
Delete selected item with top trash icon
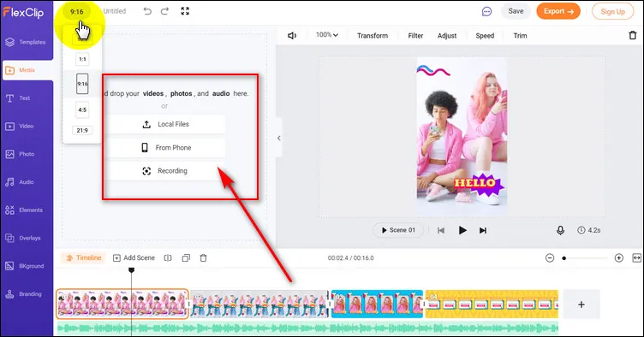tap(633, 35)
